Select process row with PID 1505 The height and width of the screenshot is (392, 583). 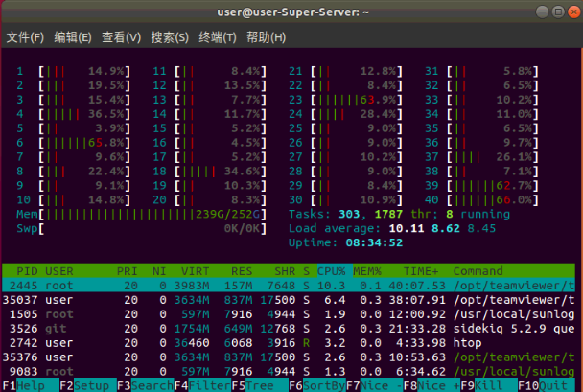point(289,314)
